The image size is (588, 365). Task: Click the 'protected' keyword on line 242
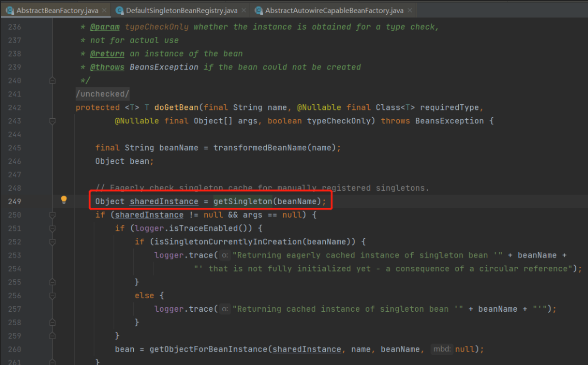click(98, 107)
